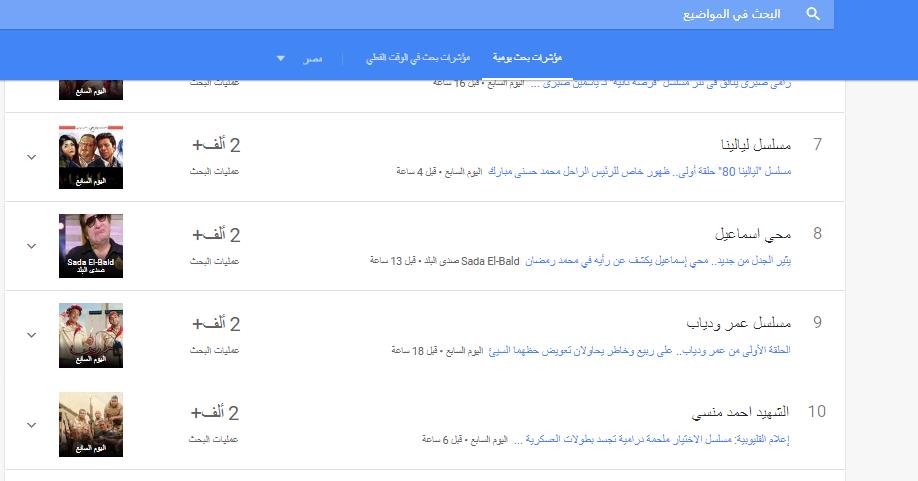Expand the مسلسل ليالينا row chevron
Image resolution: width=918 pixels, height=481 pixels.
(x=31, y=158)
